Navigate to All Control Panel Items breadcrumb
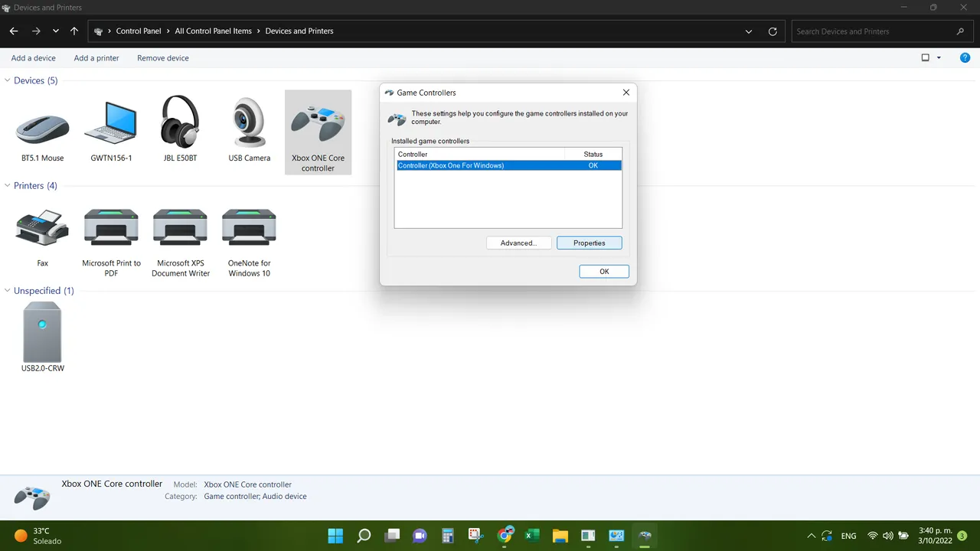 click(213, 31)
